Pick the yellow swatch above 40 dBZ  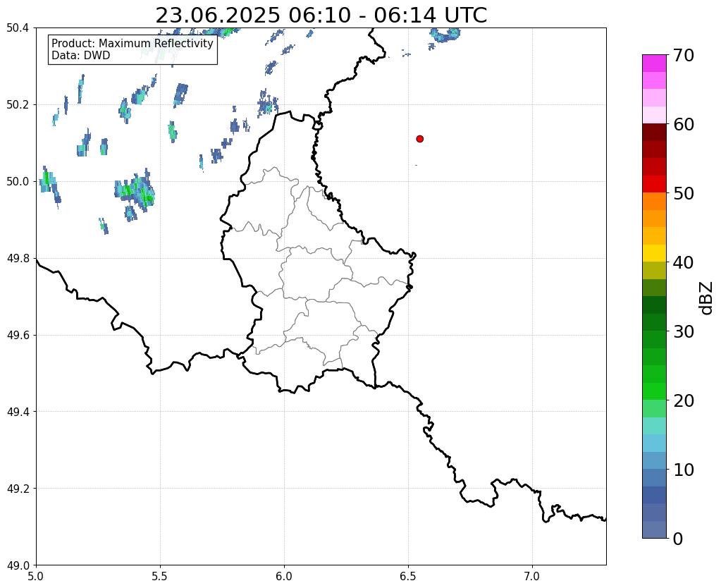(x=654, y=253)
